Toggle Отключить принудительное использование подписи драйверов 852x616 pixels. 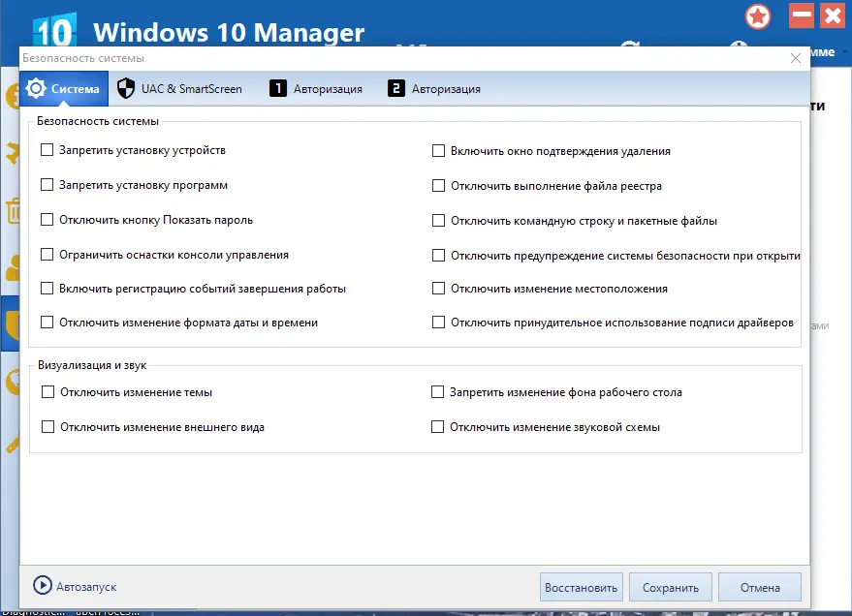coord(438,323)
